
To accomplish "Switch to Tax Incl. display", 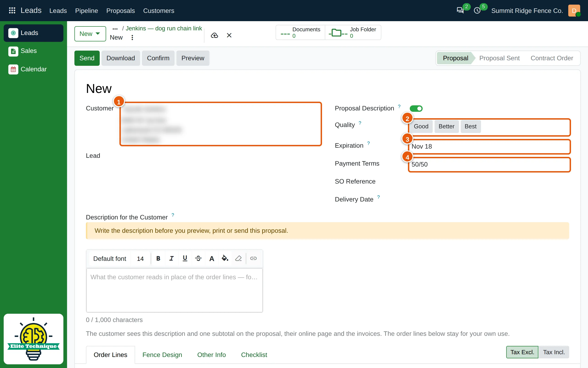I will 554,352.
